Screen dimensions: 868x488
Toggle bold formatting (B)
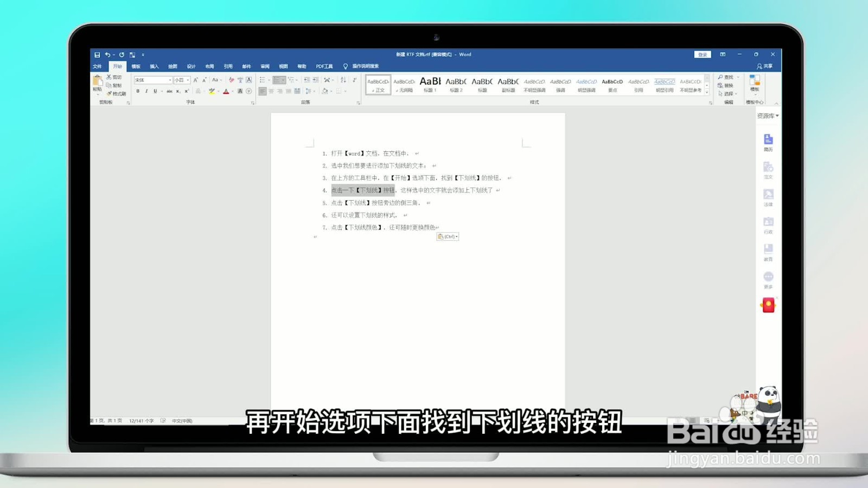pos(138,91)
